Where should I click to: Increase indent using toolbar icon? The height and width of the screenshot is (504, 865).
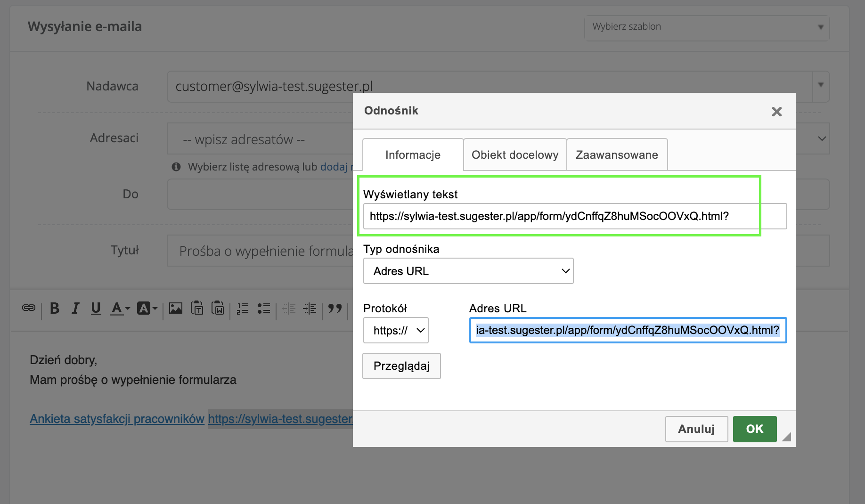point(310,309)
